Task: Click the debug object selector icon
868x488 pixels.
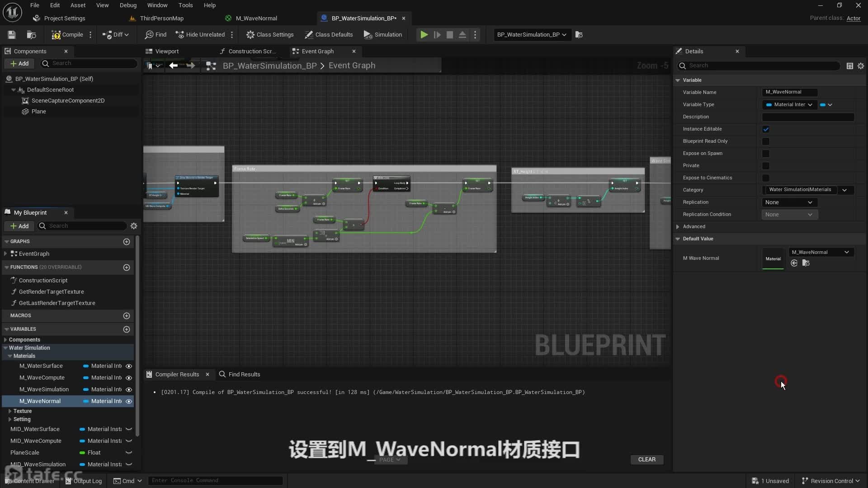Action: 579,35
